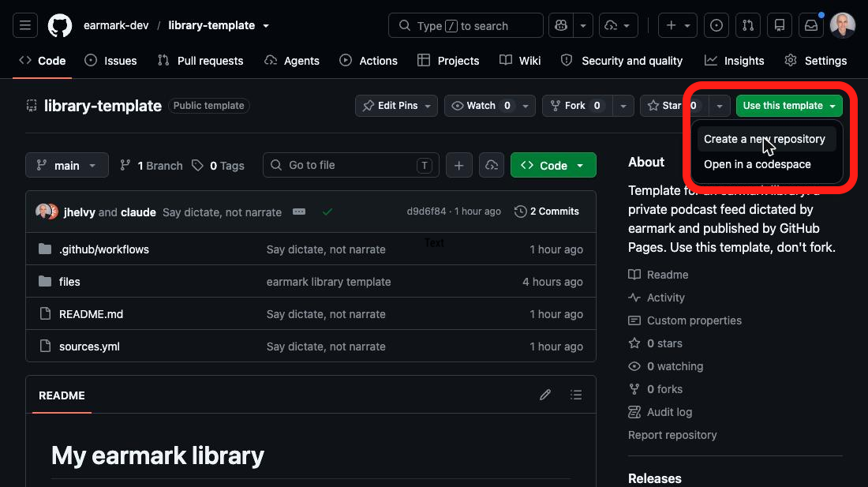The image size is (868, 487).
Task: Open the earmark-dev organization link
Action: [x=116, y=25]
